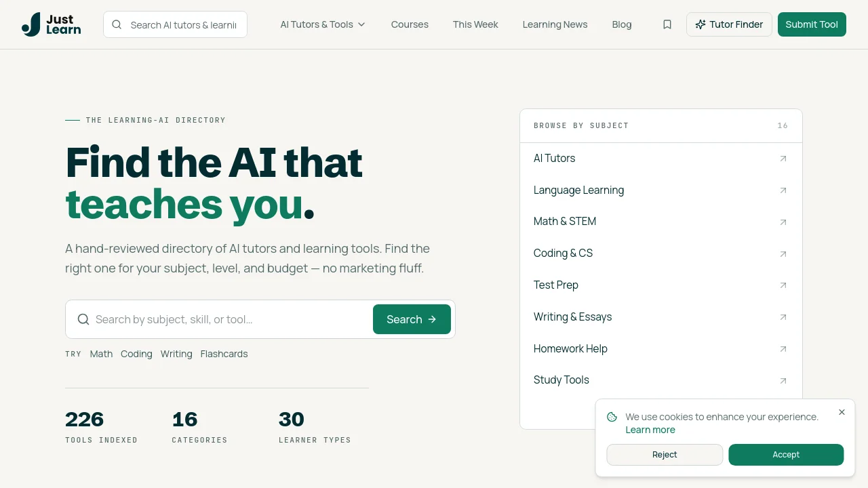Browse the Study Tools subject
The width and height of the screenshot is (868, 488).
[661, 380]
